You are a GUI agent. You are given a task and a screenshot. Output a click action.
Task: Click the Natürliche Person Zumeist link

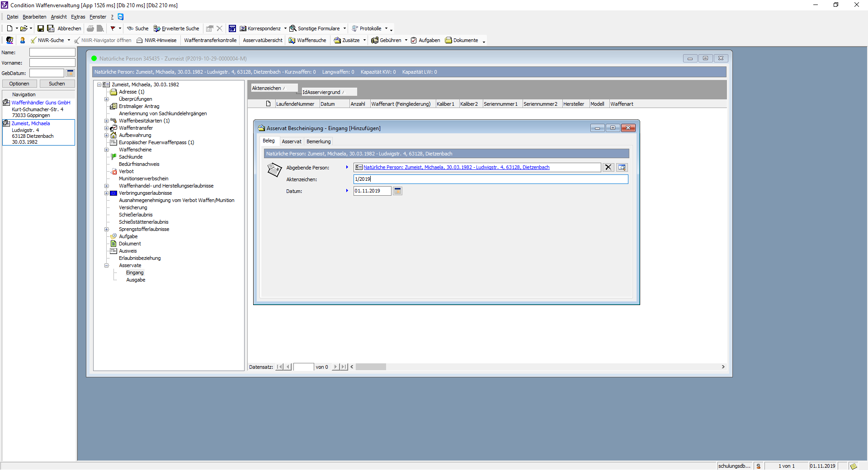click(456, 168)
